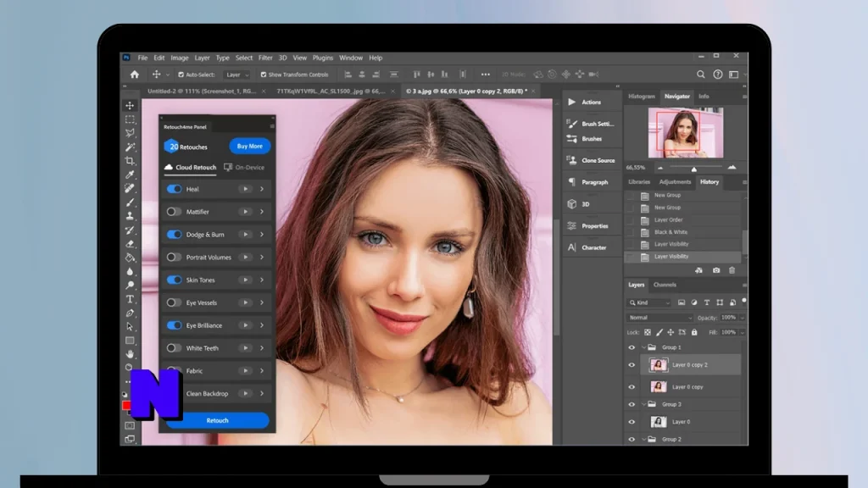
Task: Collapse the Group 1 folder arrow
Action: (x=644, y=347)
